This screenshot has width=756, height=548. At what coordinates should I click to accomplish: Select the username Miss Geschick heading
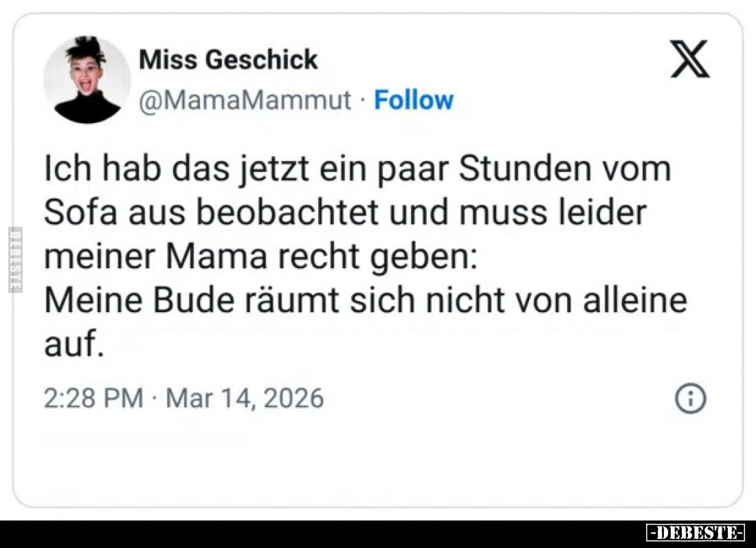(230, 59)
